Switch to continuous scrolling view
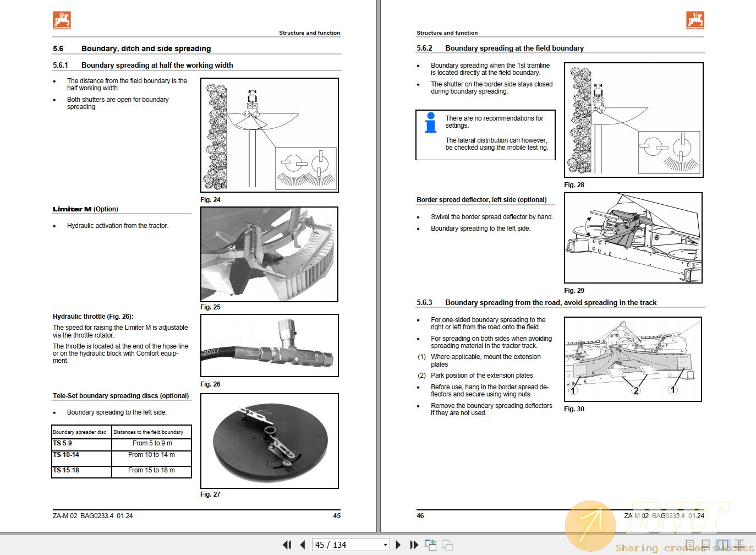 (x=705, y=545)
